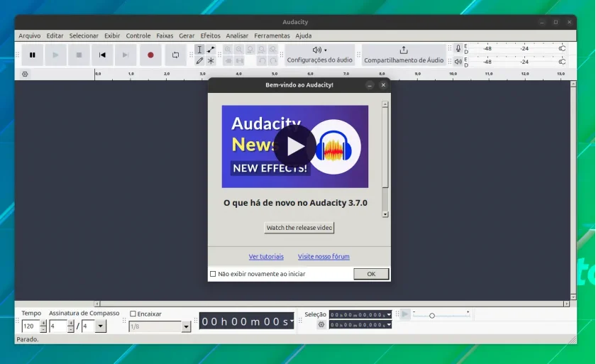This screenshot has width=596, height=364.
Task: Open the Efeitos menu
Action: 210,35
